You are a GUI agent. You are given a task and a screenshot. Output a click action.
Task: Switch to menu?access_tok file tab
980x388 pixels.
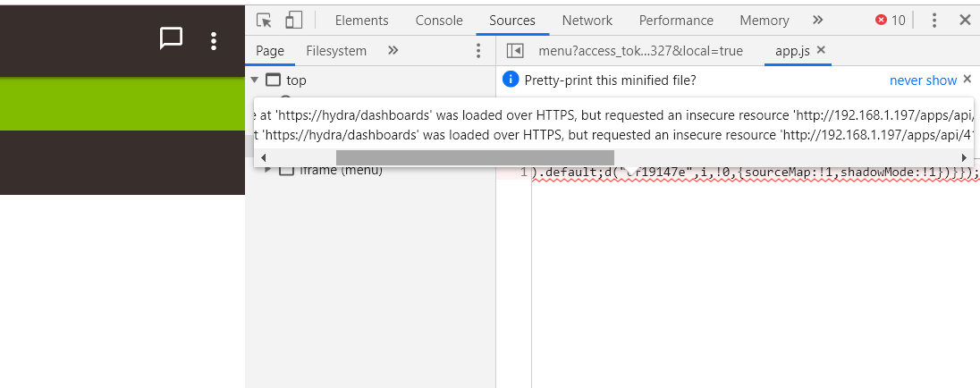640,51
